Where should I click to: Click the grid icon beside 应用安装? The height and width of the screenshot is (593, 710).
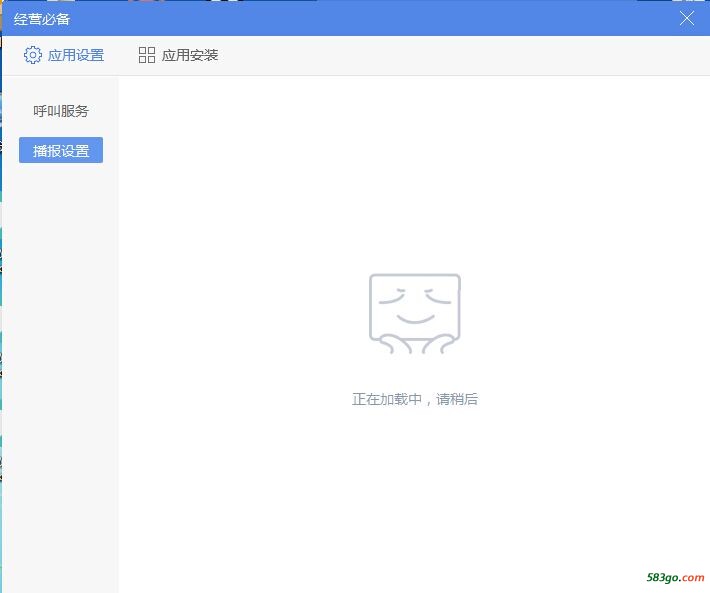pos(147,55)
